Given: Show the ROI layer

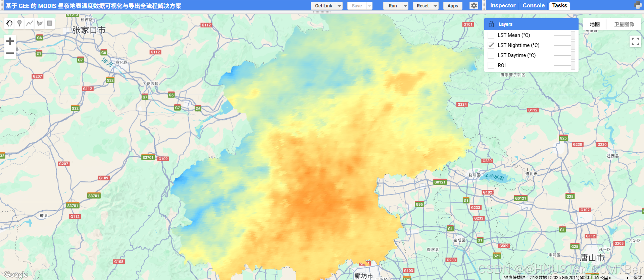Looking at the screenshot, I should [x=491, y=65].
